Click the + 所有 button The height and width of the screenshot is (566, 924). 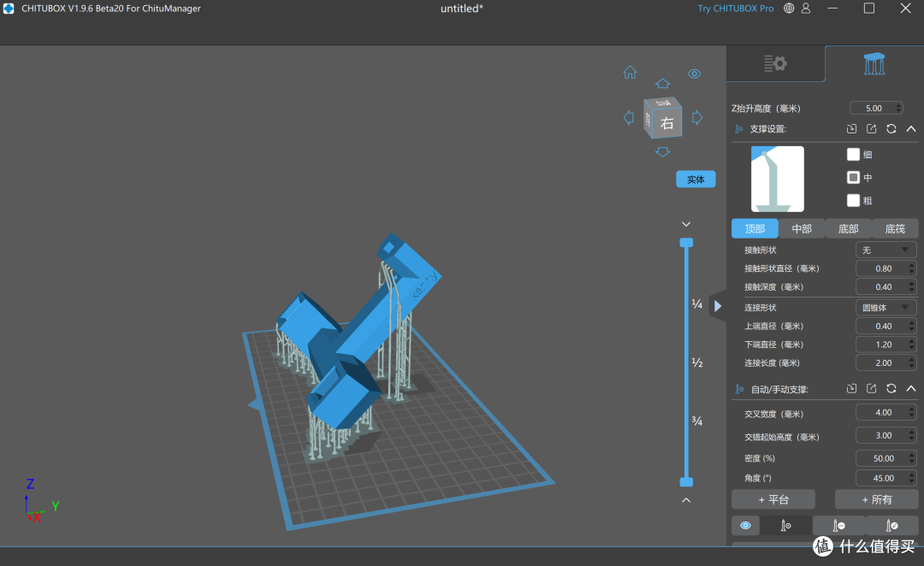click(x=877, y=499)
